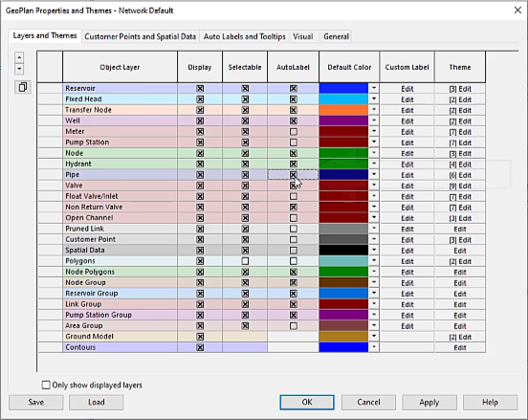Edit theme for Pipe layer
The height and width of the screenshot is (420, 528).
tap(460, 175)
